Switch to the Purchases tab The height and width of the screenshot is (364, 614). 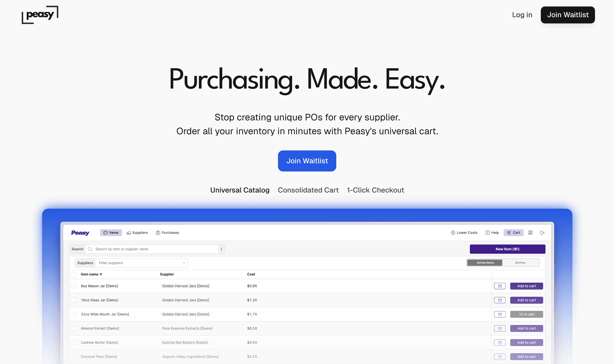pos(167,233)
